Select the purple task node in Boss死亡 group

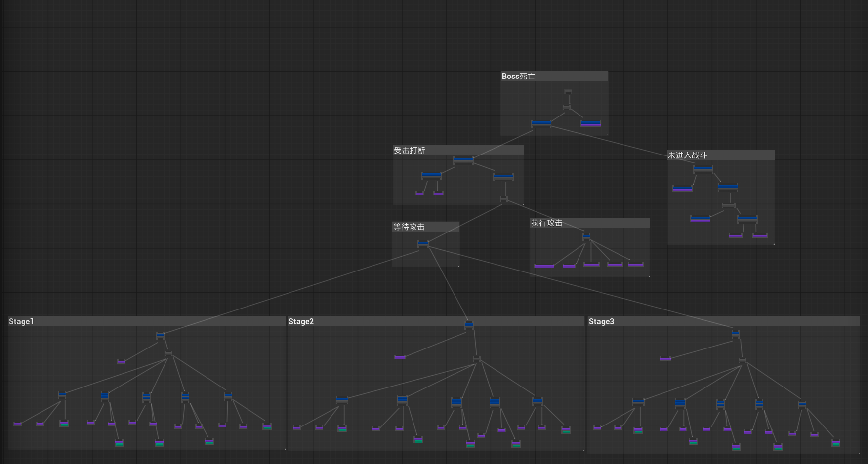point(591,123)
